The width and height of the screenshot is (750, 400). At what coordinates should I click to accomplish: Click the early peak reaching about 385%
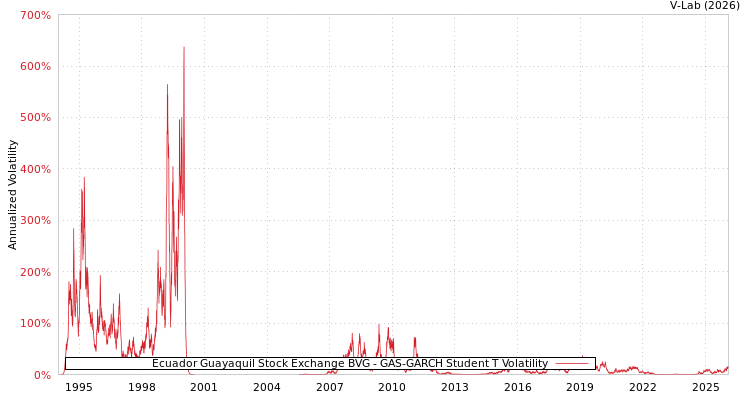click(x=84, y=178)
